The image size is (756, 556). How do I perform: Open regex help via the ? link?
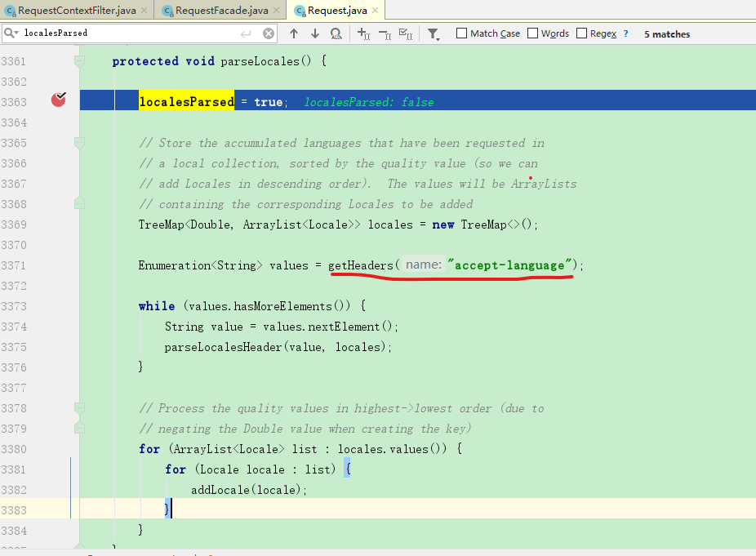click(x=627, y=33)
